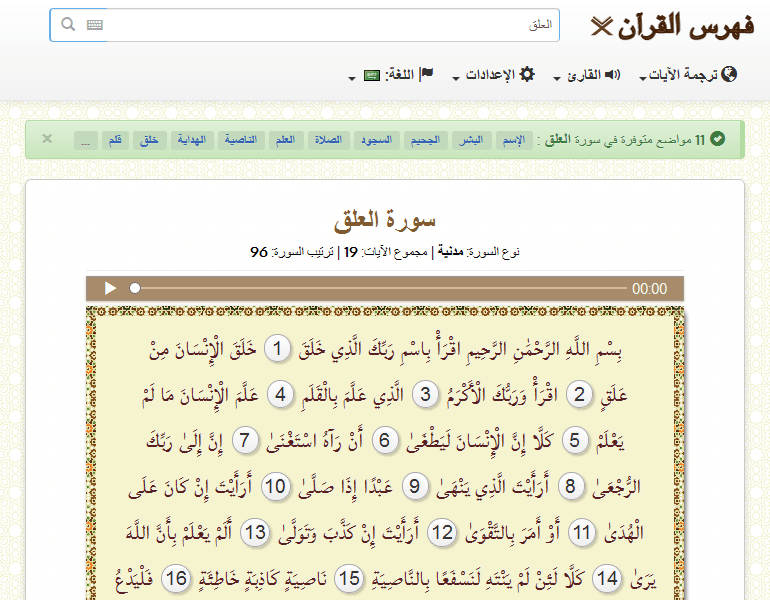Image resolution: width=770 pixels, height=600 pixels.
Task: Click the سورة العلق title heading
Action: pyautogui.click(x=385, y=220)
